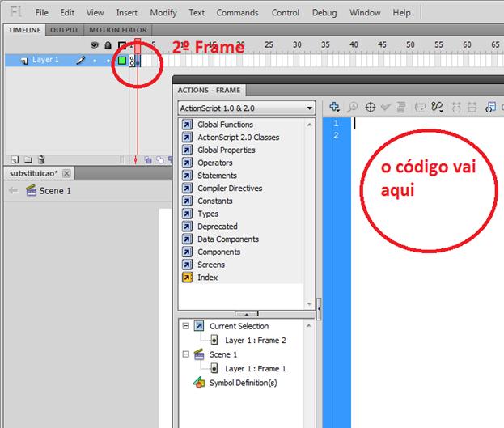Click the Auto format icon
The image size is (504, 428).
click(x=400, y=107)
